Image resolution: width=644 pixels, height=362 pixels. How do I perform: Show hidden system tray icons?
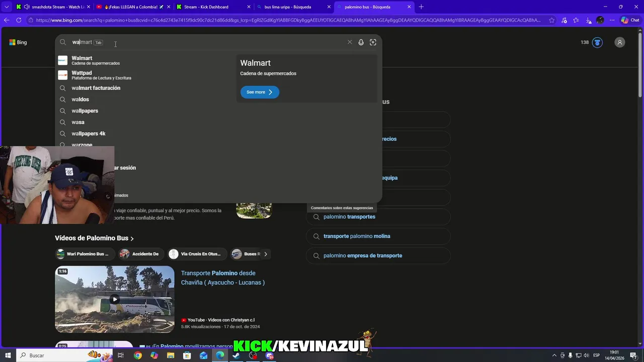coord(554,355)
